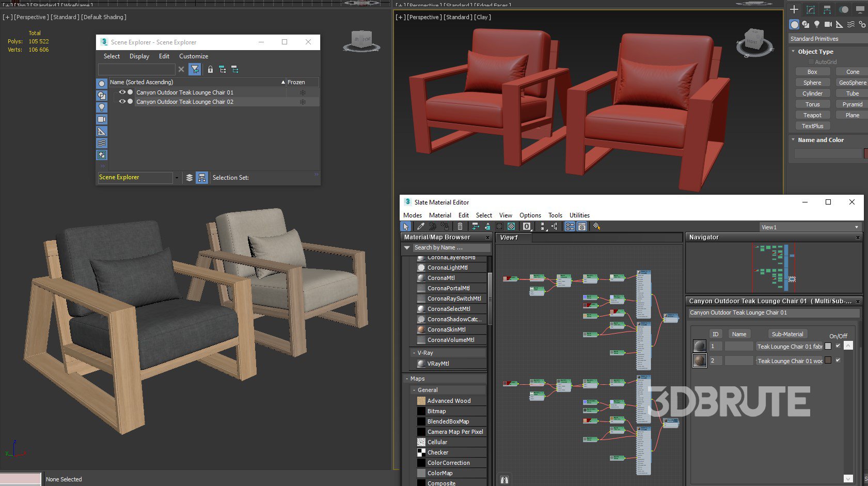Viewport: 868px width, 486px height.
Task: Uncheck the On/Off box for sub-material 2
Action: (x=838, y=360)
